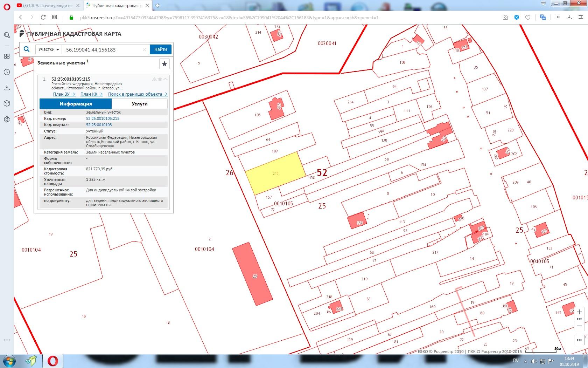The image size is (588, 368).
Task: Toggle the favorite star on result 52:25:0010105:215
Action: [160, 79]
